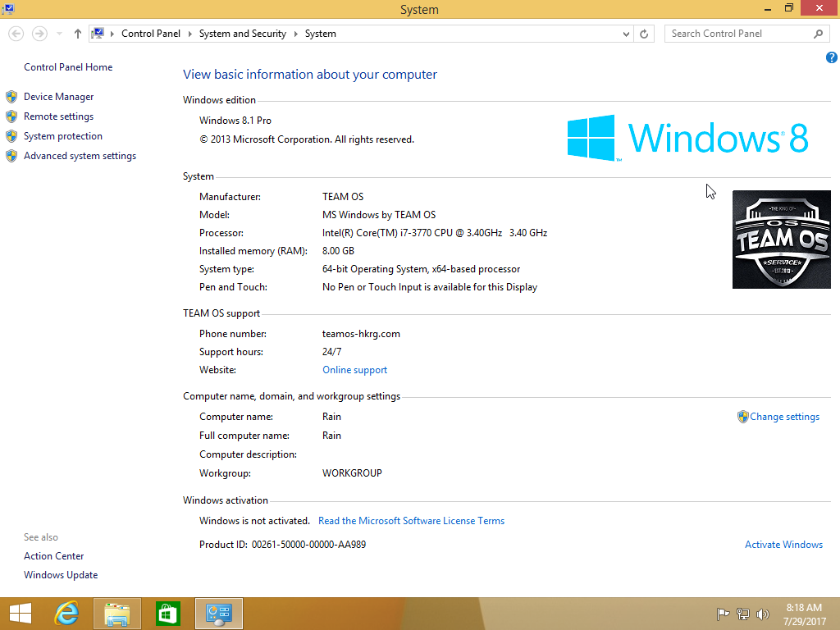Screen dimensions: 840x630
Task: Click the 8.00 GB installed memory value
Action: pos(338,251)
